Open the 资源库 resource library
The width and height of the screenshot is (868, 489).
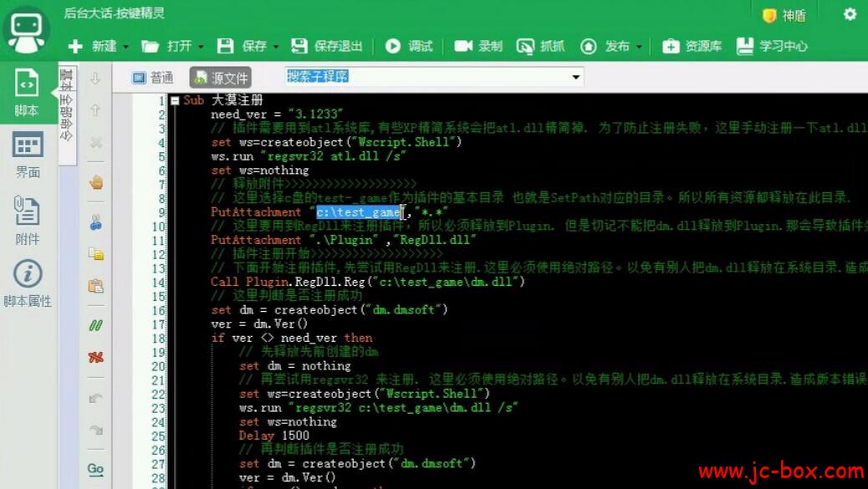[x=692, y=46]
